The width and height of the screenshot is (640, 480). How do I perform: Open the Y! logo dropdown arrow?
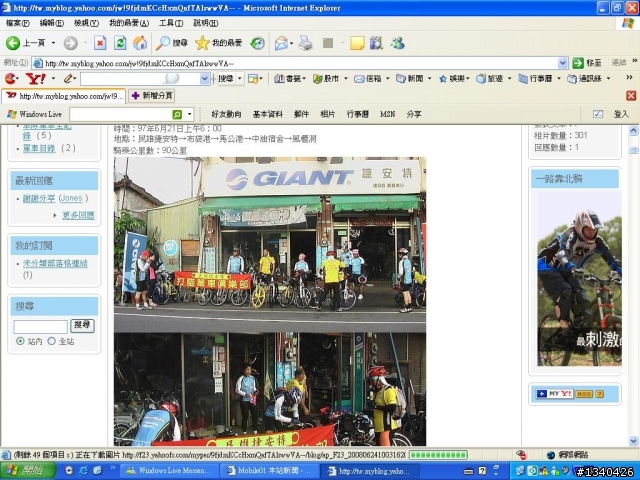(x=53, y=78)
